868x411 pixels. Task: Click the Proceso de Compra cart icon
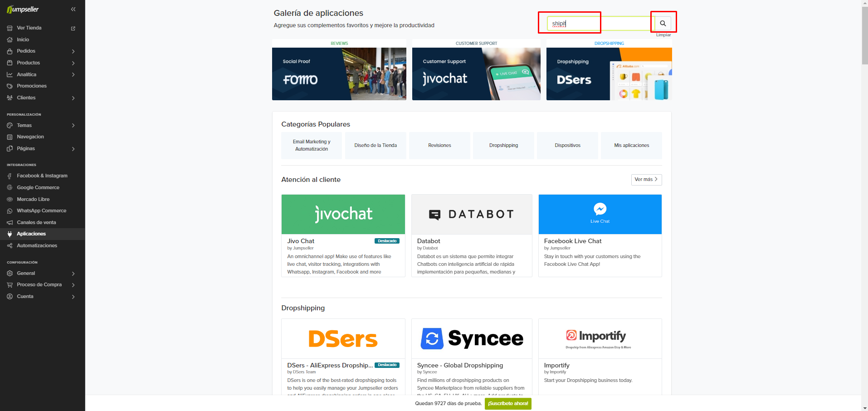[10, 285]
